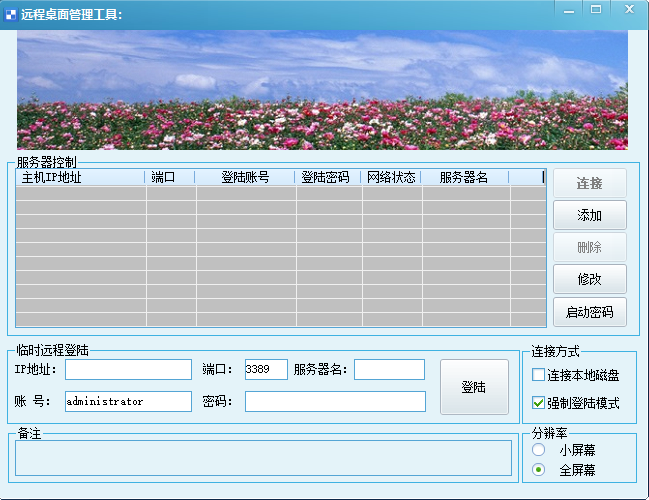Maximize the 远程桌面管理工具 window

pyautogui.click(x=596, y=10)
